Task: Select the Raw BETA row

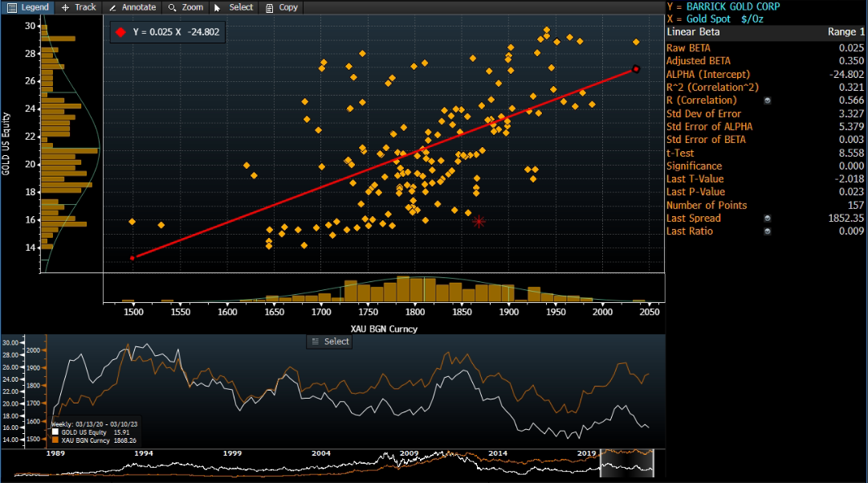Action: [x=765, y=48]
